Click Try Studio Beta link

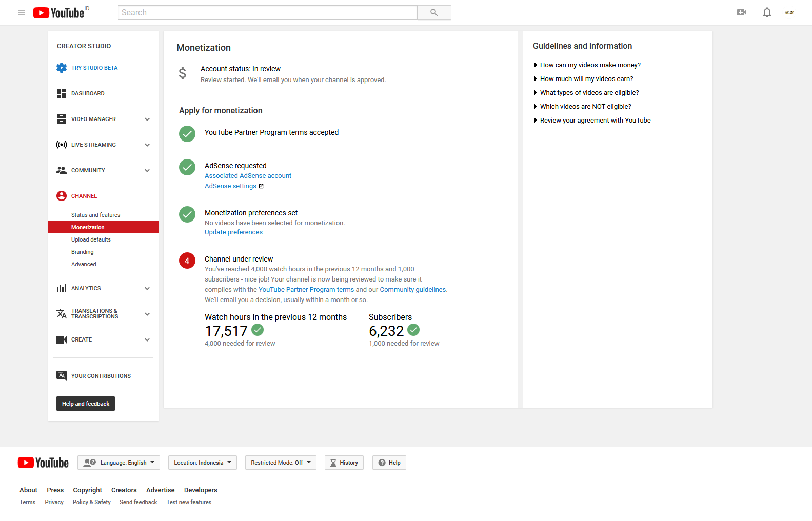(94, 68)
